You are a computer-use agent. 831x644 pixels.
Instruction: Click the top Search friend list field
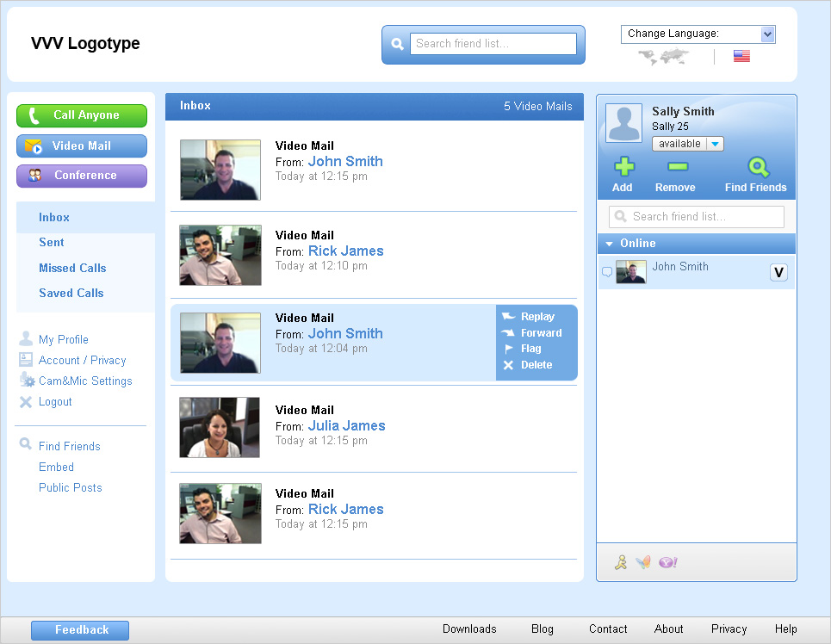[493, 44]
